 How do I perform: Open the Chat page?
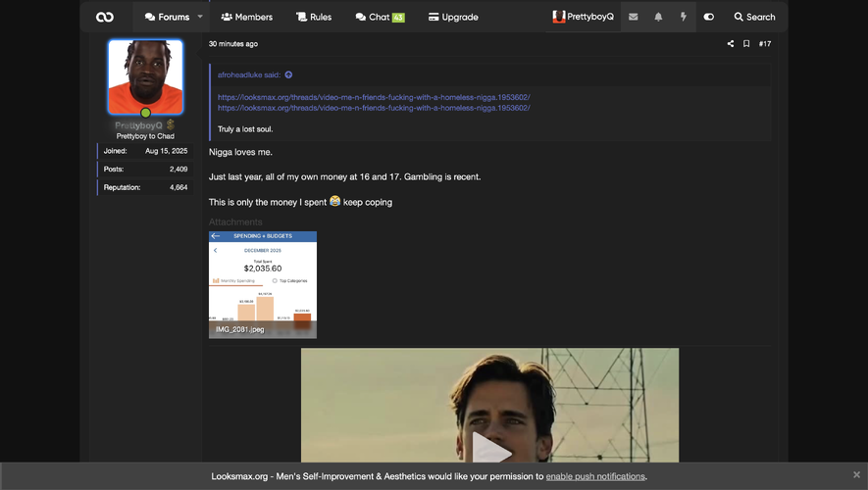pyautogui.click(x=373, y=17)
